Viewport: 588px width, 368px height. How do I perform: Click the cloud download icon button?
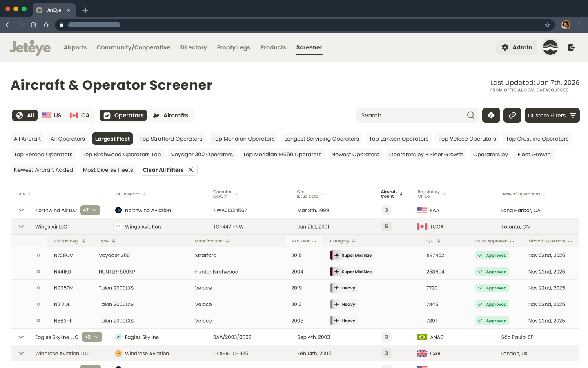pos(491,115)
